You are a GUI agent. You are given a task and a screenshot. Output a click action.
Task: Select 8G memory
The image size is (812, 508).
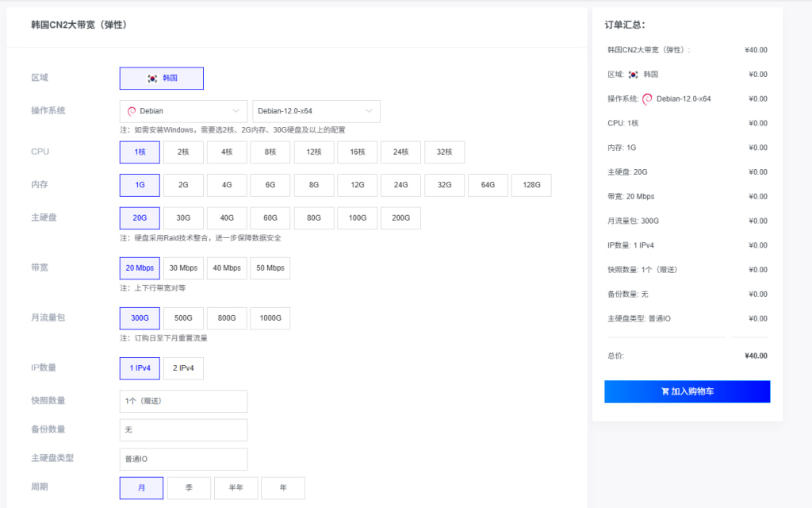313,184
